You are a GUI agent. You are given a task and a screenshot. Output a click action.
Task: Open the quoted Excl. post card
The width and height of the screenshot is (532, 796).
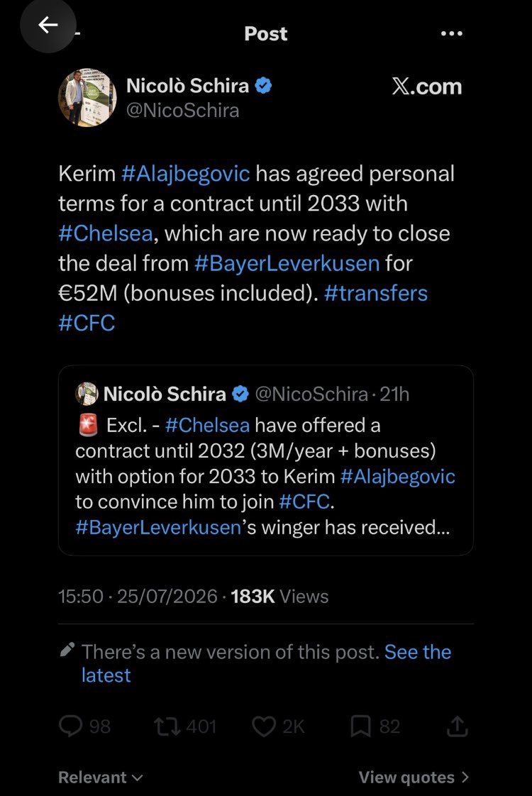coord(266,460)
